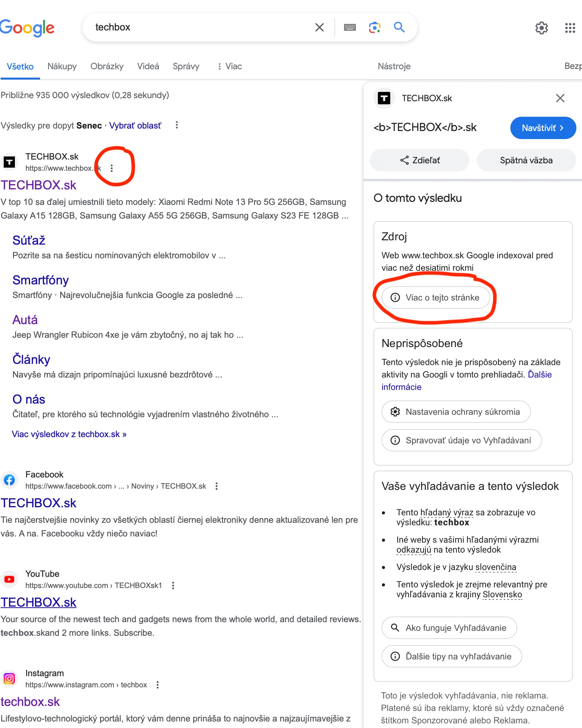This screenshot has height=728, width=582.
Task: Click the blue magnifier search icon
Action: coord(399,27)
